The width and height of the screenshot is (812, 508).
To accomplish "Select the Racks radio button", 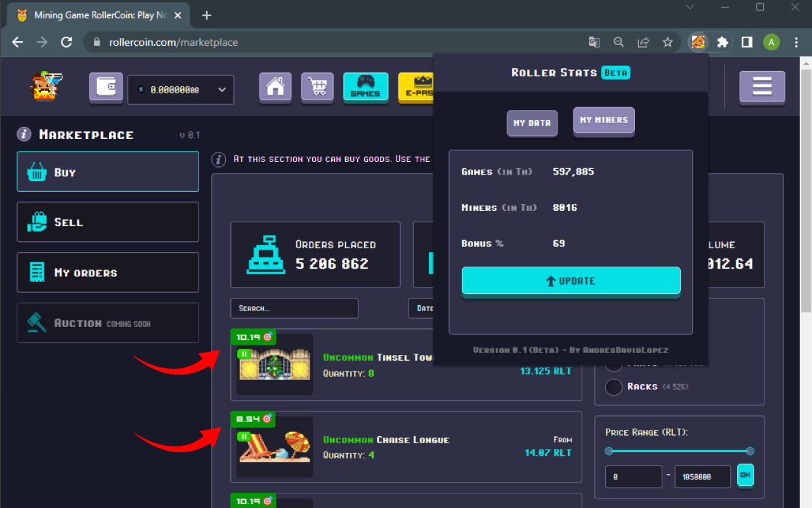I will (x=613, y=387).
